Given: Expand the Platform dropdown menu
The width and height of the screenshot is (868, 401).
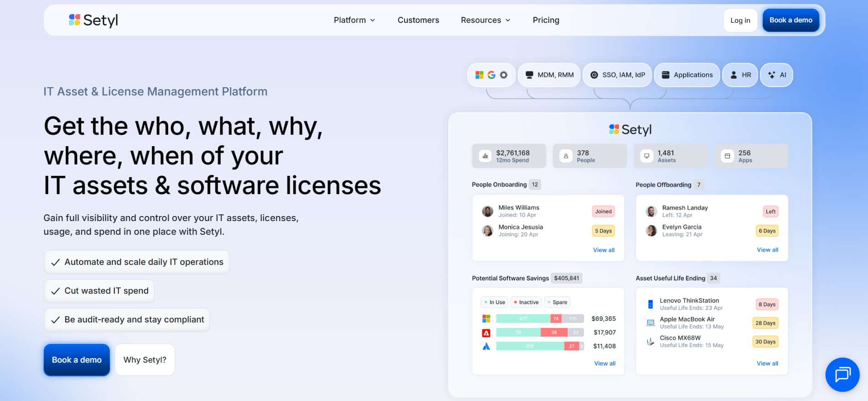Looking at the screenshot, I should coord(354,20).
